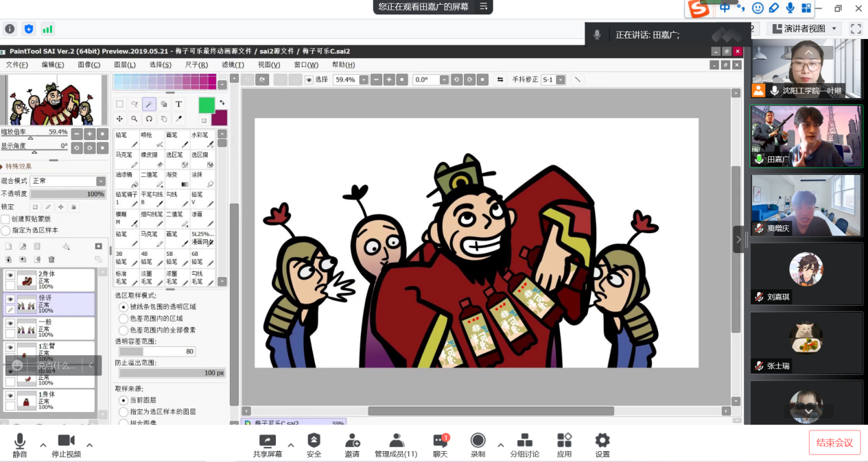The image size is (868, 462).
Task: Pick the green foreground color swatch
Action: 207,105
